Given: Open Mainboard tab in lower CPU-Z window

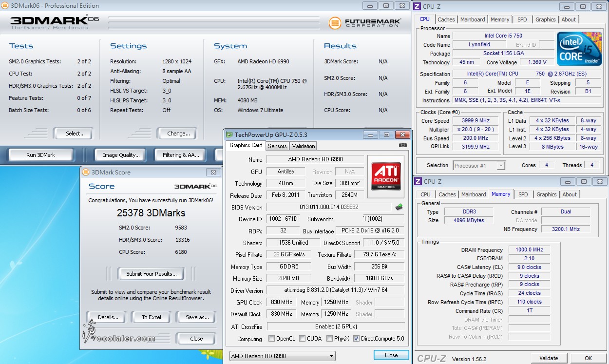Looking at the screenshot, I should [x=474, y=194].
